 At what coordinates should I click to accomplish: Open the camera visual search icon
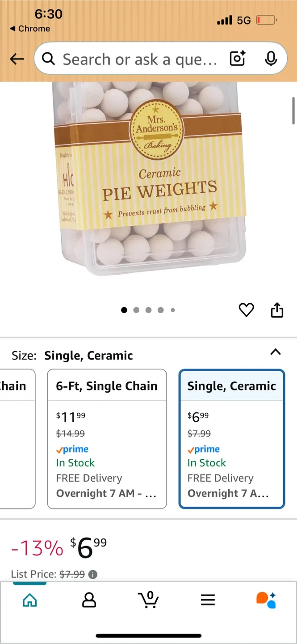coord(237,58)
